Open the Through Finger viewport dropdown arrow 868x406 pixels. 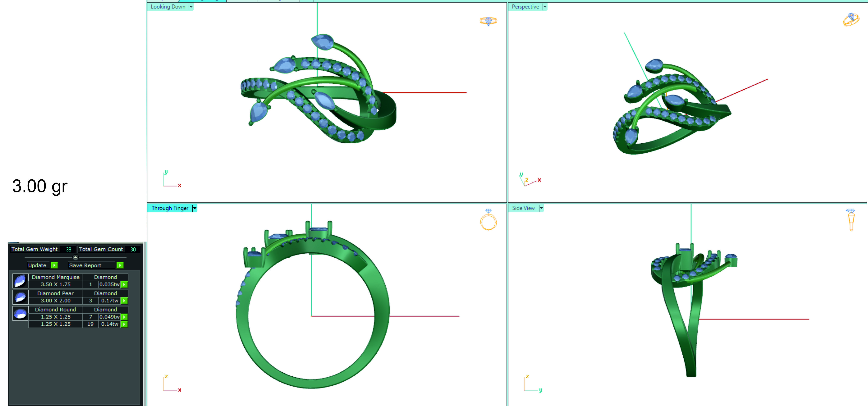click(194, 208)
